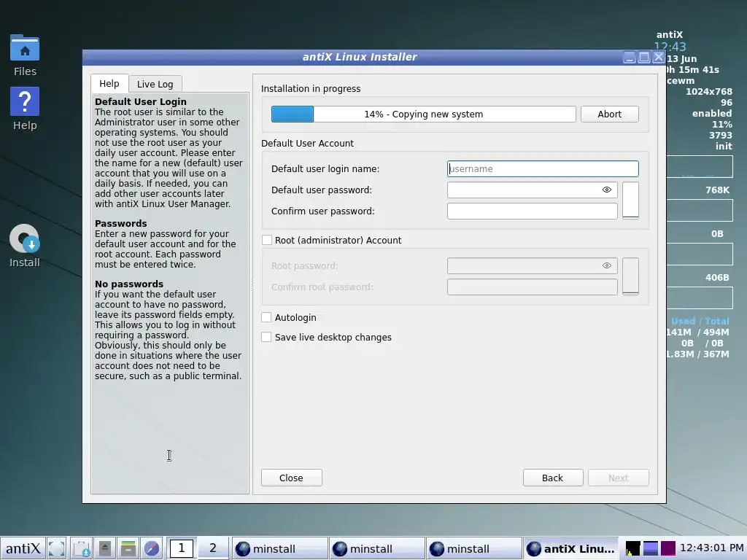This screenshot has width=747, height=560.
Task: Focus the Default user password field
Action: 532,190
